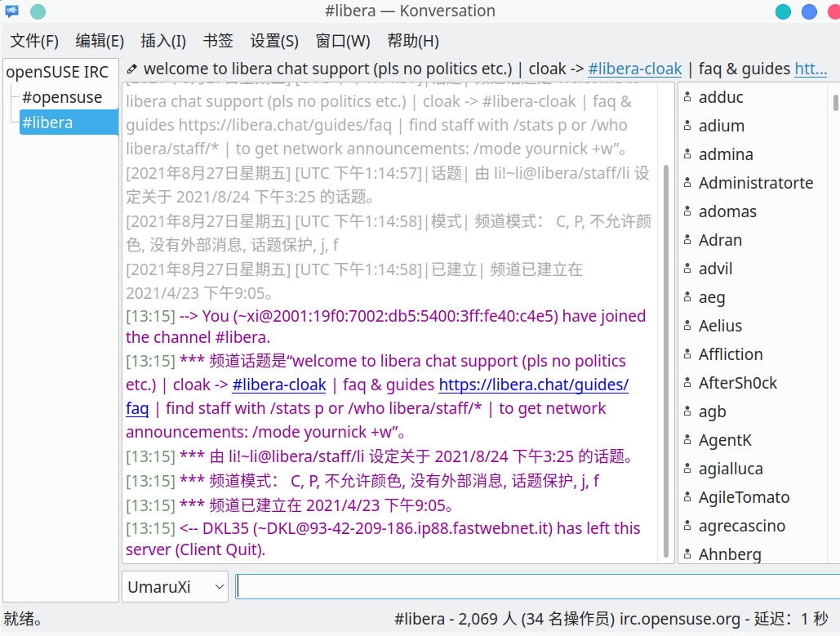The width and height of the screenshot is (840, 636).
Task: Click the chat log vertical scrollbar
Action: (x=666, y=361)
